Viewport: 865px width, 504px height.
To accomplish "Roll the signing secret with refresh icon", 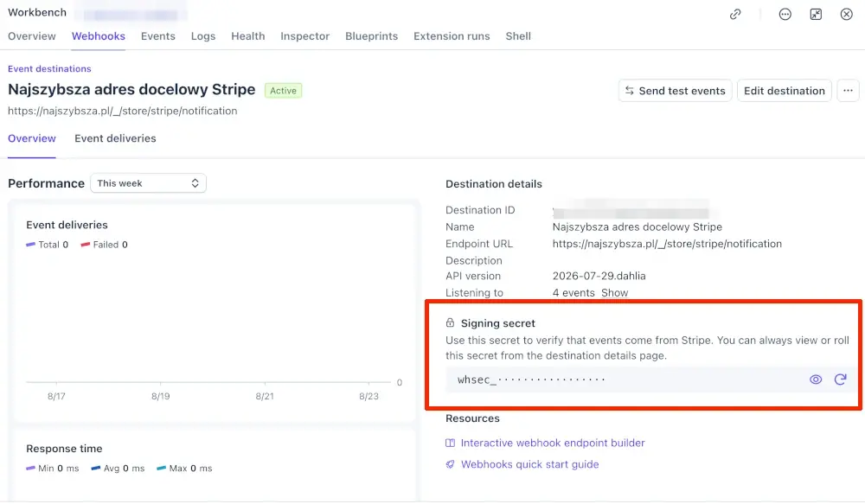I will (x=840, y=380).
